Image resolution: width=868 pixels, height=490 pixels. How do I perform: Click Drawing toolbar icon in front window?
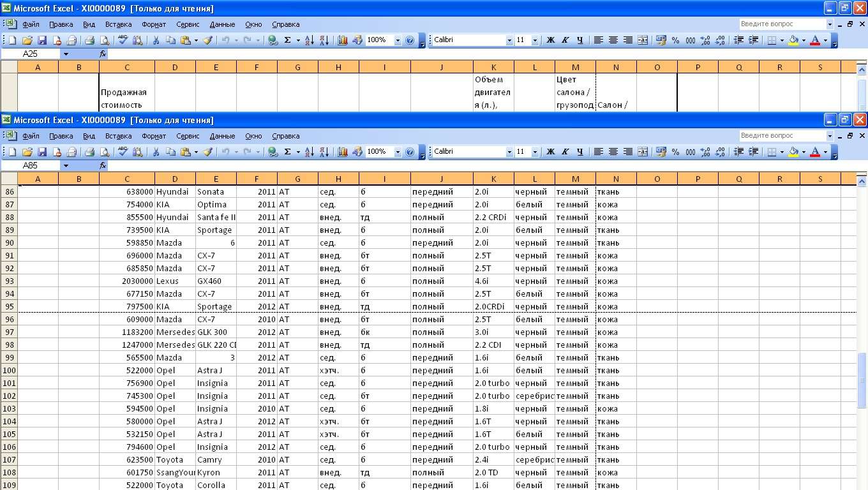pos(357,152)
